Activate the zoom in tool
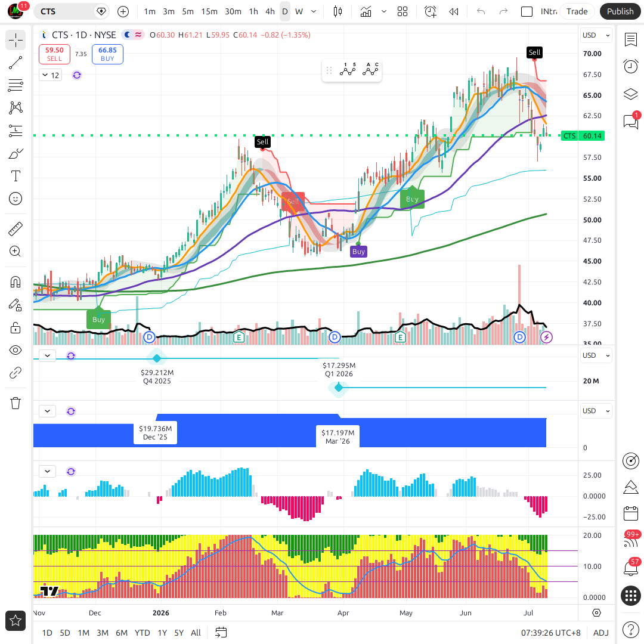This screenshot has height=644, width=644. coord(16,252)
